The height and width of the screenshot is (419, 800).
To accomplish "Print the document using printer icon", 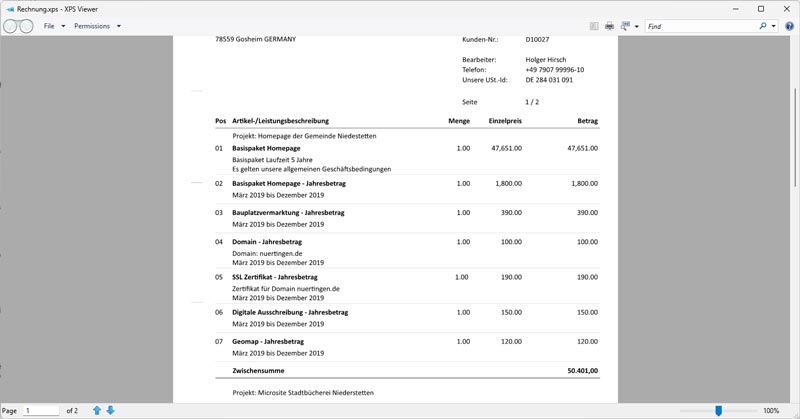I will (609, 26).
